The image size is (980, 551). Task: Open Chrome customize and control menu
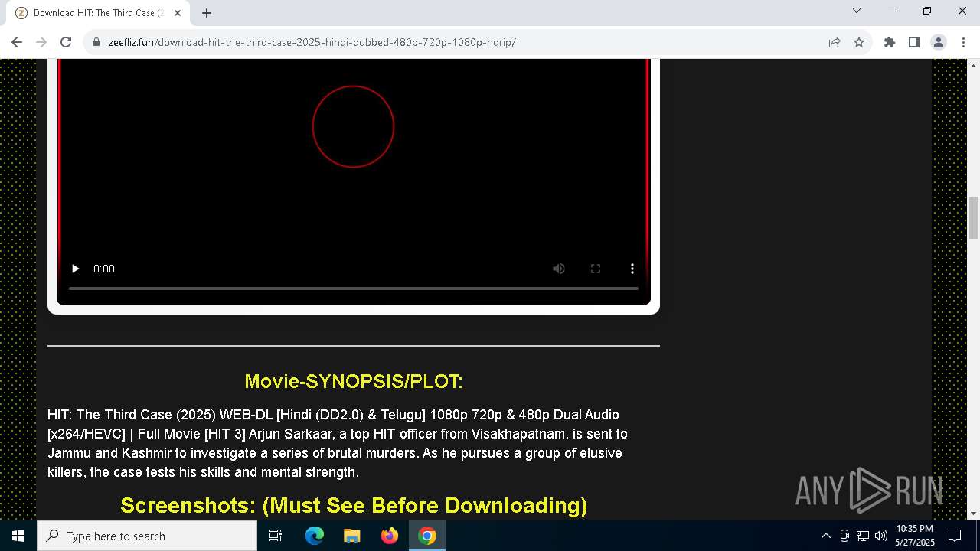tap(963, 42)
